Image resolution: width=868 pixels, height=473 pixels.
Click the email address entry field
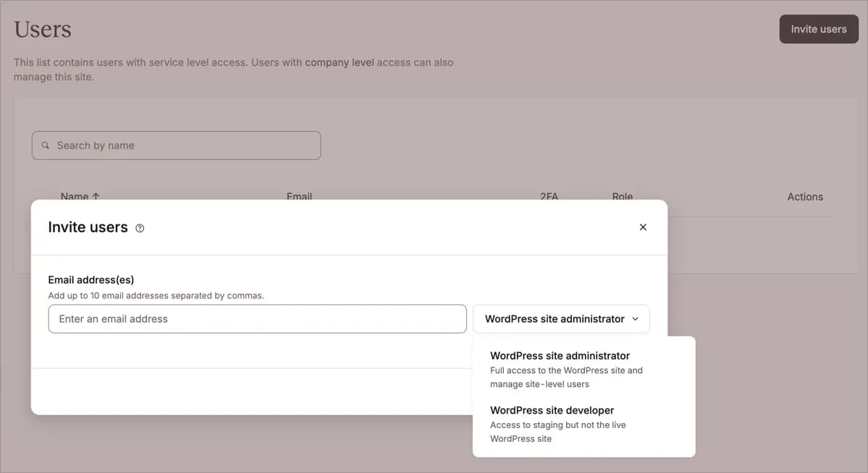pyautogui.click(x=257, y=318)
